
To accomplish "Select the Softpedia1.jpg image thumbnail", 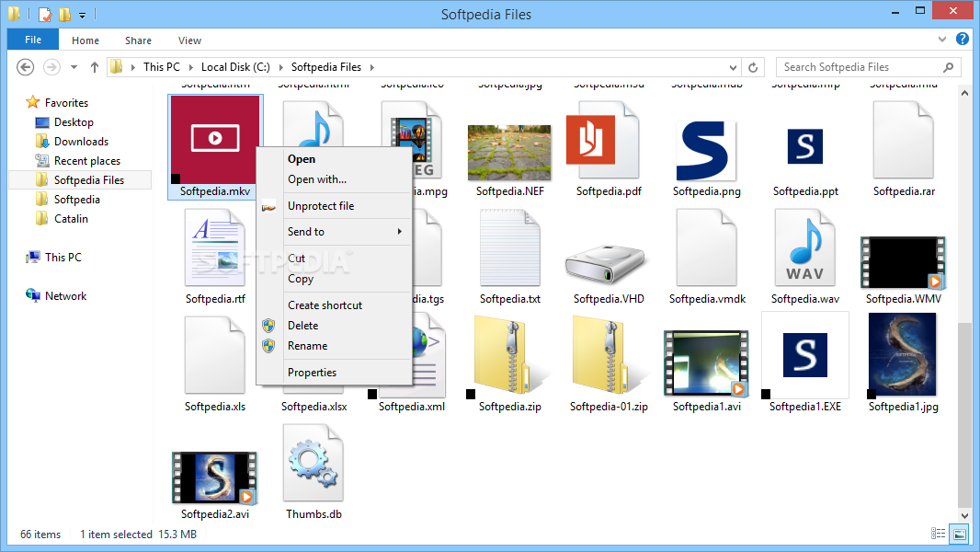I will click(x=903, y=354).
